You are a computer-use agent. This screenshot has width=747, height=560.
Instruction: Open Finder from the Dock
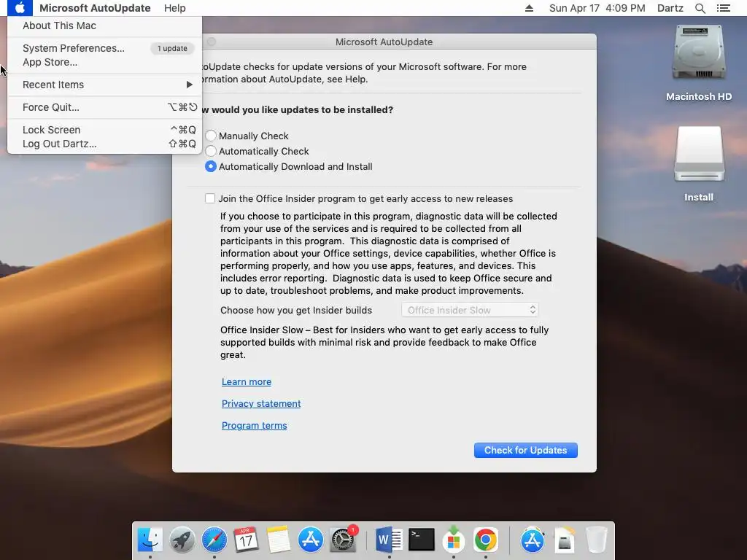pyautogui.click(x=150, y=540)
